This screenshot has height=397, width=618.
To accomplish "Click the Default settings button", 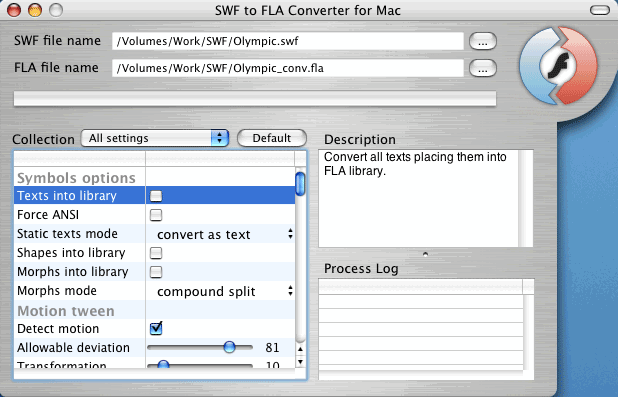I will [272, 138].
